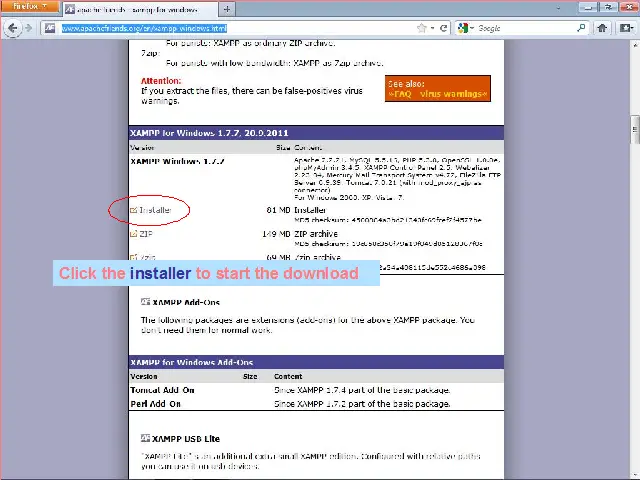Click the site favicon in the address bar
640x480 pixels.
[50, 28]
